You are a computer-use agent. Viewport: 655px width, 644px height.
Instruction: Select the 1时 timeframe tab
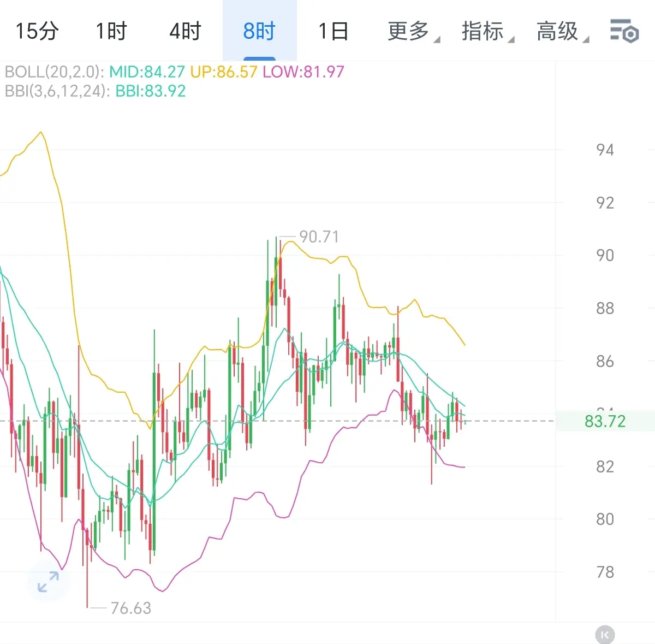point(111,31)
